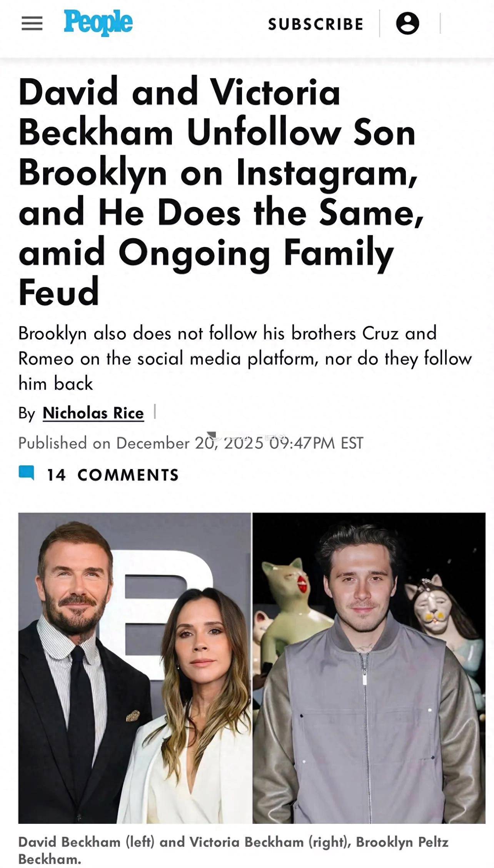The image size is (494, 868).
Task: Open the hamburger navigation menu
Action: (x=32, y=24)
